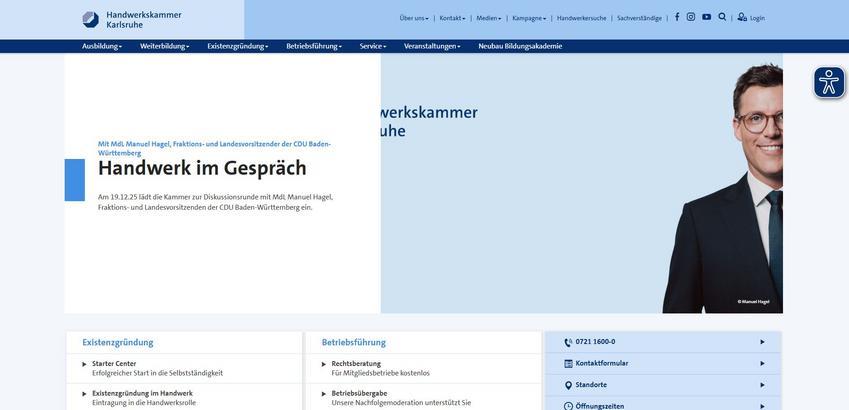Viewport: 849px width, 410px height.
Task: Click the text 'Unsere Nachfolgemoderation unterstützt Sie'
Action: pyautogui.click(x=401, y=403)
